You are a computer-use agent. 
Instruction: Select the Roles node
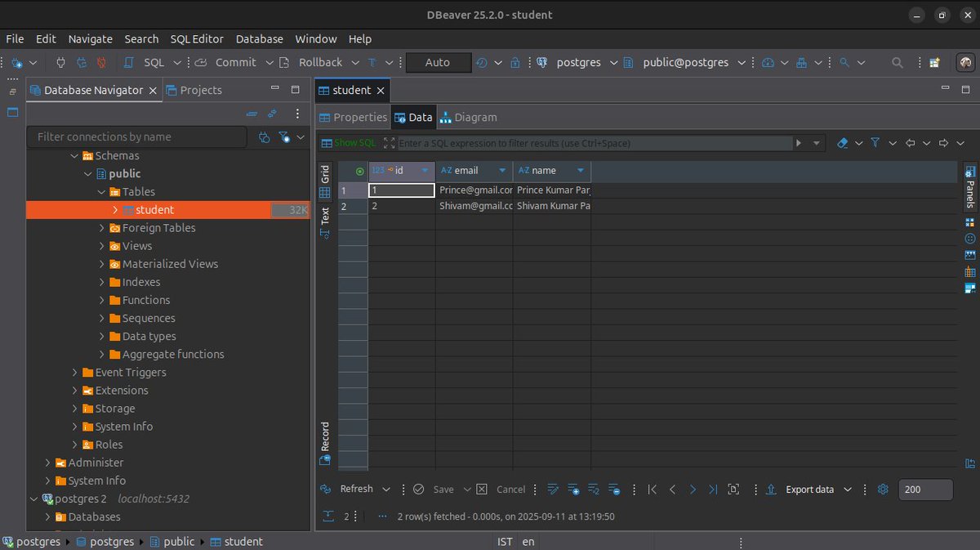point(109,445)
